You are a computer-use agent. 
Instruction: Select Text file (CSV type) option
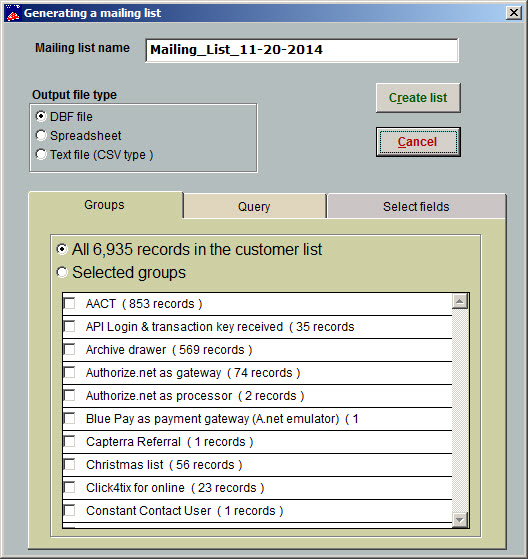click(41, 155)
